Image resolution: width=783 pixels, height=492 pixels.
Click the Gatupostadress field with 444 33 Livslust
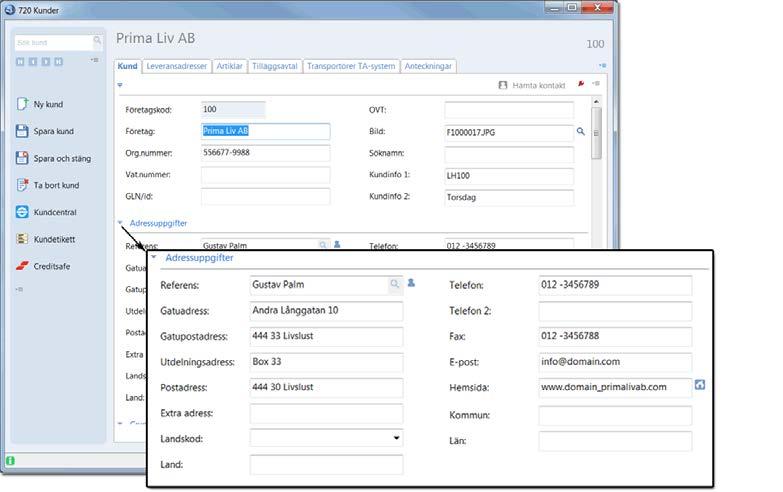[326, 336]
